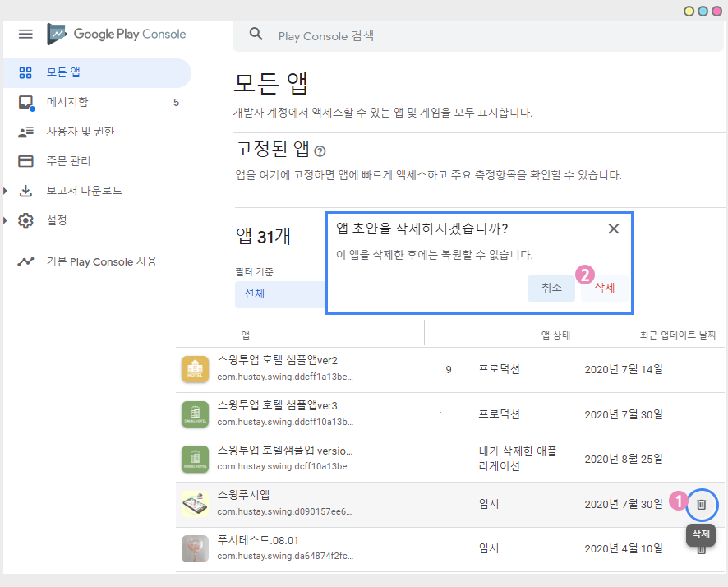
Task: Open 주문 관리 page
Action: (68, 161)
